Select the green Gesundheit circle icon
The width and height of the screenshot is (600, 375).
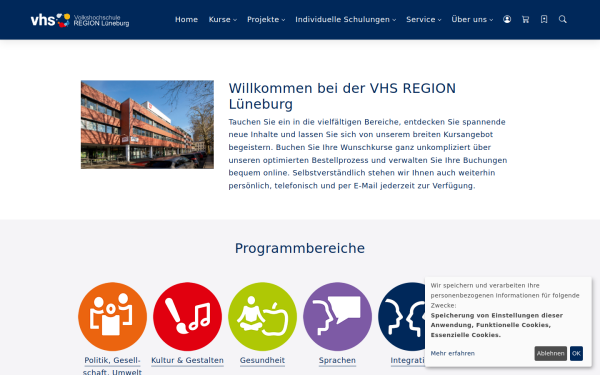click(x=262, y=316)
